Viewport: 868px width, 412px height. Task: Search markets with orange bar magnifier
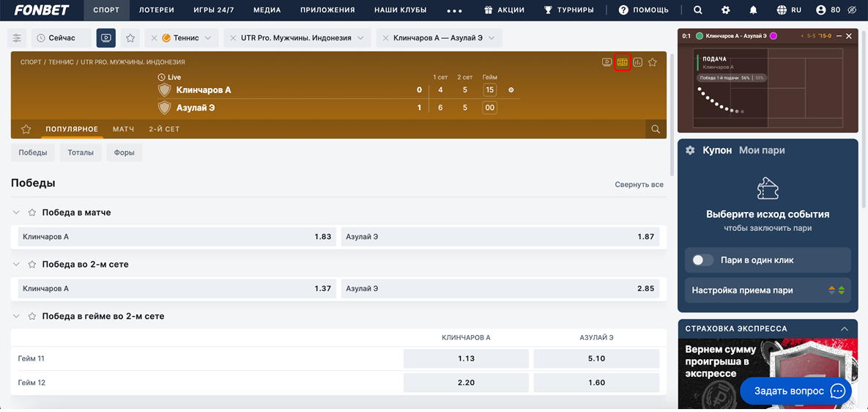[656, 129]
